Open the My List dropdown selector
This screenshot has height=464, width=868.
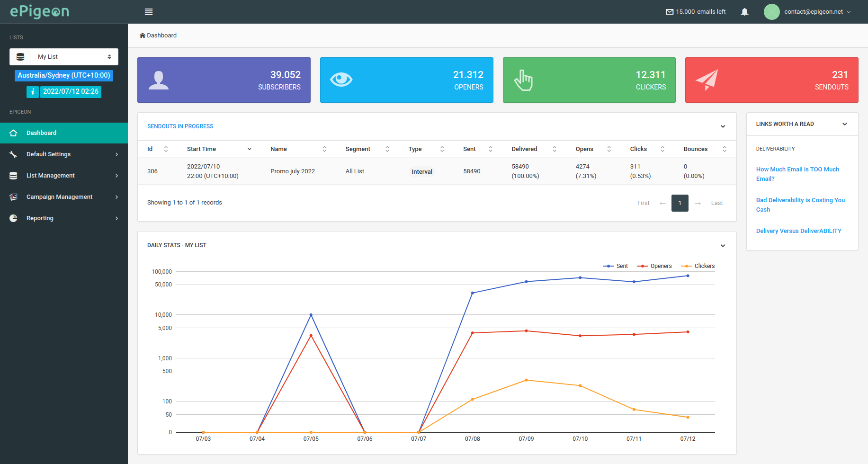(x=74, y=56)
